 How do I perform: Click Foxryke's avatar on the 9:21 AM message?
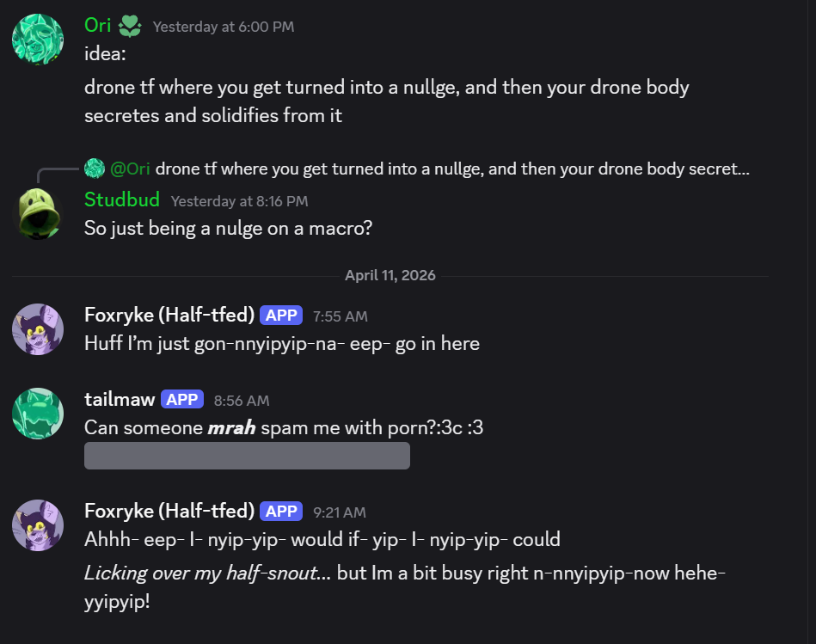click(38, 524)
